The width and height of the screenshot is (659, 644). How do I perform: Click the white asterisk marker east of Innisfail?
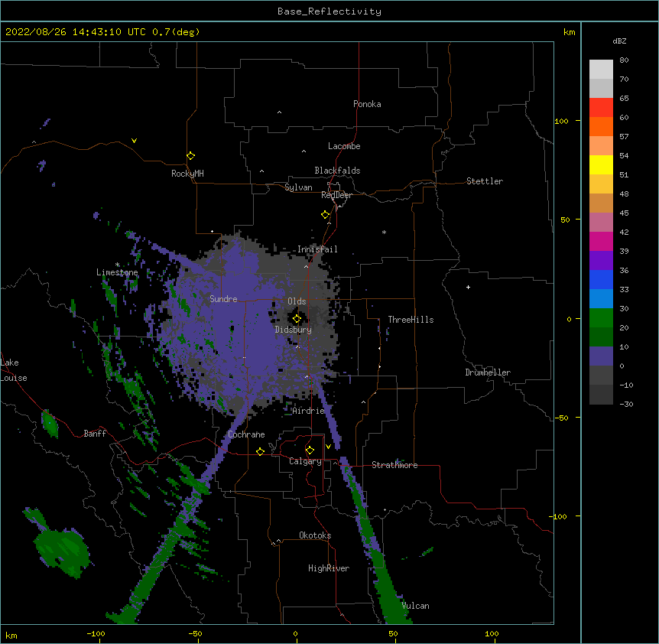[x=384, y=232]
